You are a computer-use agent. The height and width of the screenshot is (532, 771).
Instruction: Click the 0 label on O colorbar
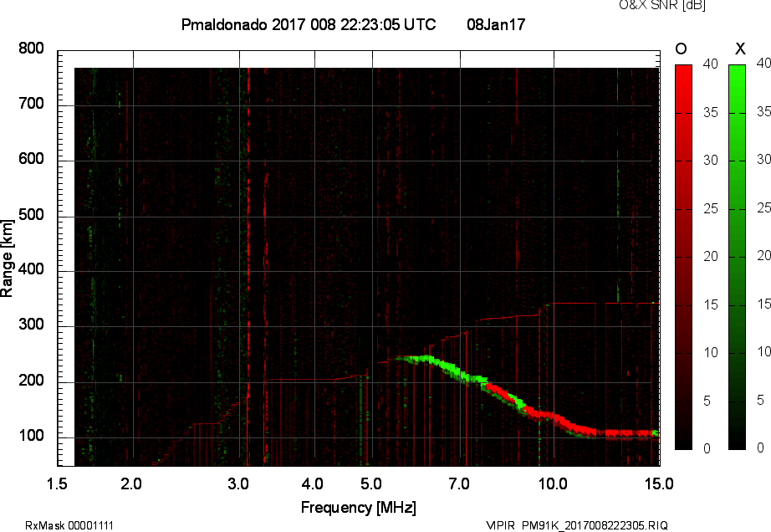(707, 448)
